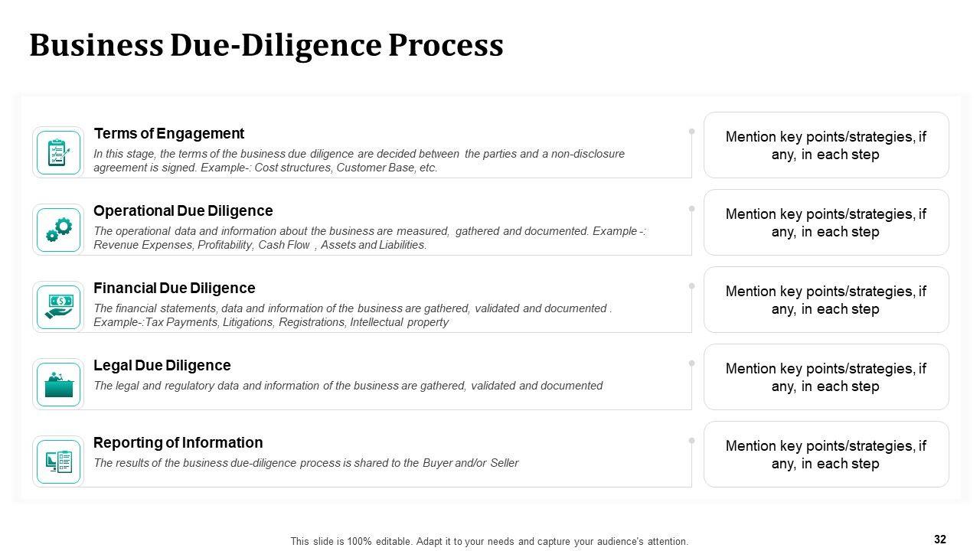Click the key points box beside Operational Due Diligence
Screen dimensions: 980x551
tap(825, 223)
